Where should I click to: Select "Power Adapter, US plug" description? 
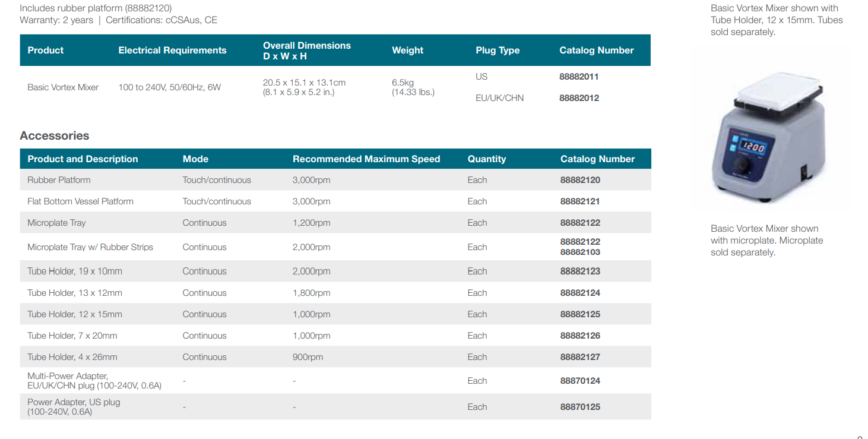[74, 407]
